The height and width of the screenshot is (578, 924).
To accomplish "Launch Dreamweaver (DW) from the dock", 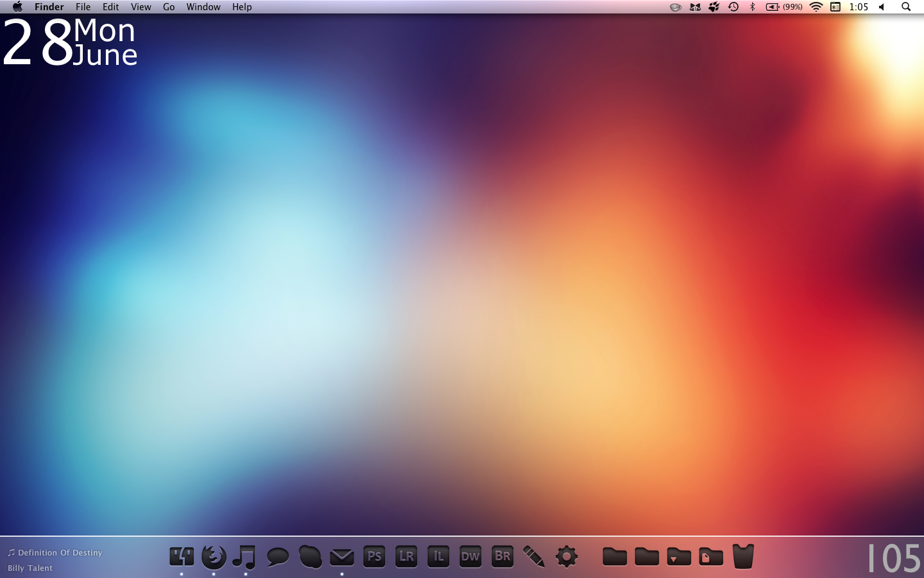I will coord(470,556).
